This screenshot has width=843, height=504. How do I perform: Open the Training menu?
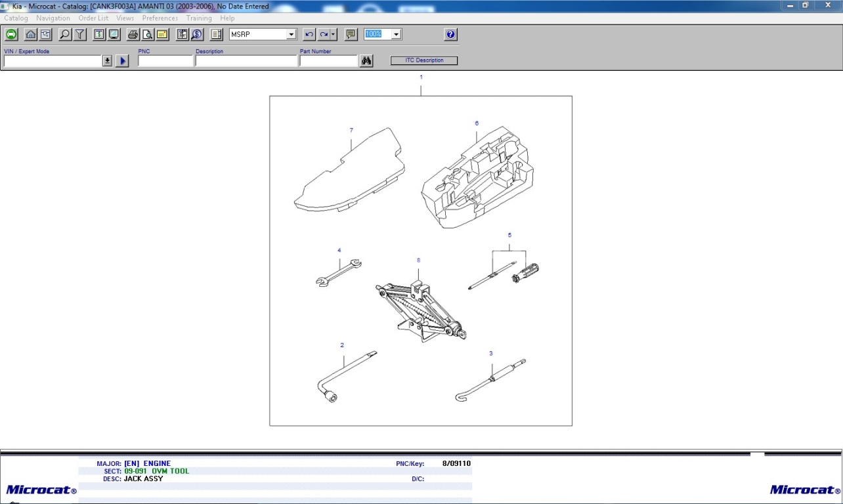[x=199, y=18]
